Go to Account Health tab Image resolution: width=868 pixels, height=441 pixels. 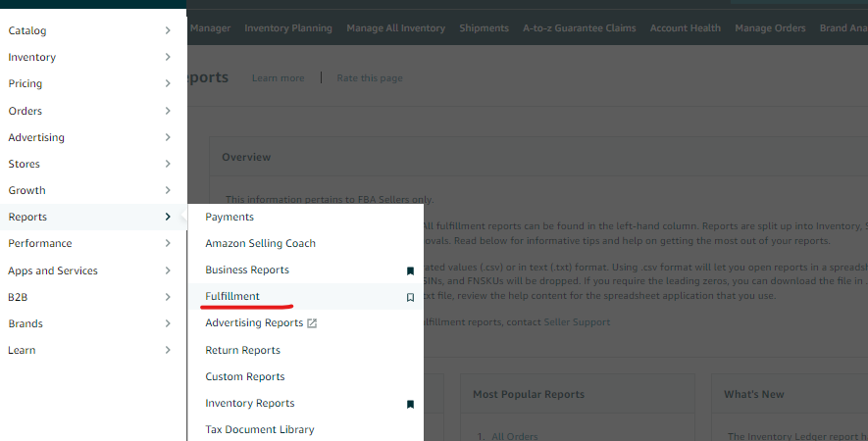click(686, 28)
